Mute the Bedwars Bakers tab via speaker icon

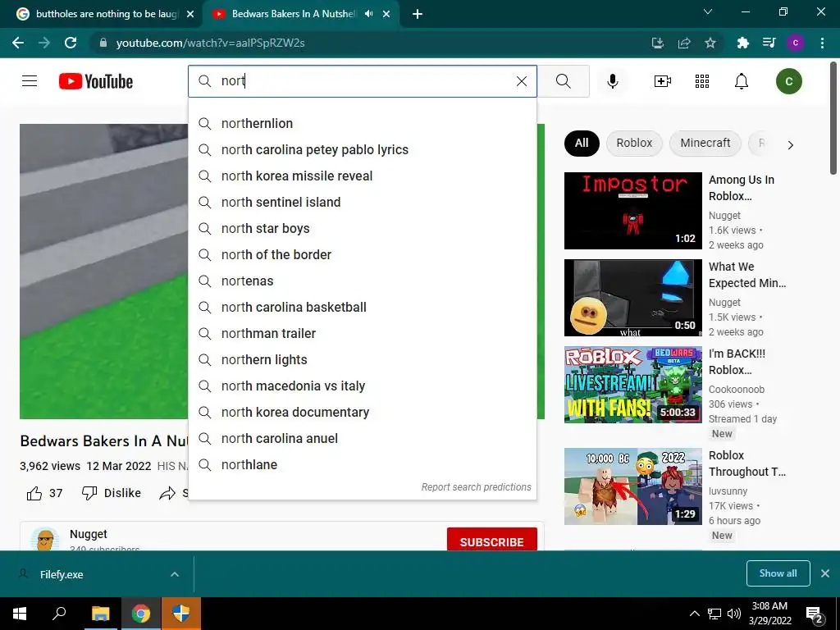pos(368,14)
